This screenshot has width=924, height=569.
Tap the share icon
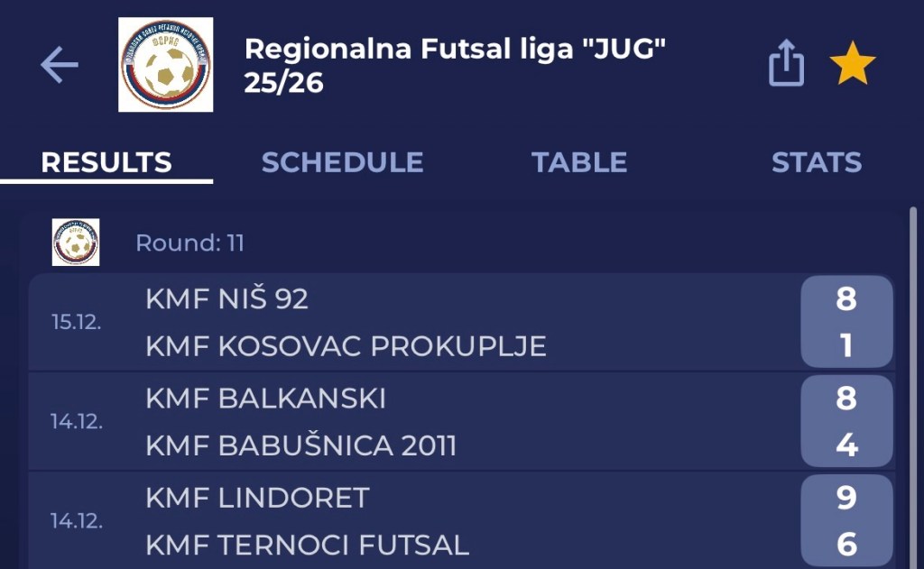(786, 65)
